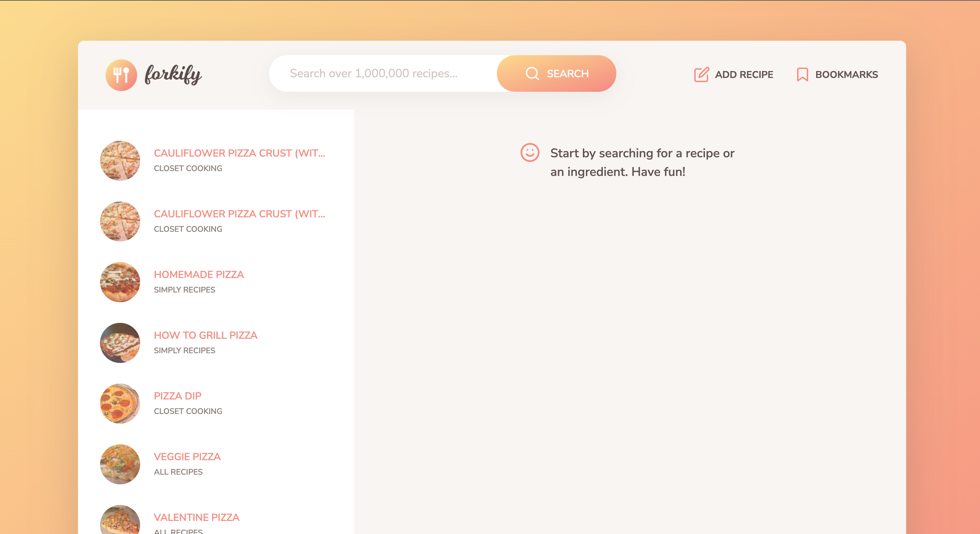Click the Homemade Pizza thumbnail image

tap(120, 282)
